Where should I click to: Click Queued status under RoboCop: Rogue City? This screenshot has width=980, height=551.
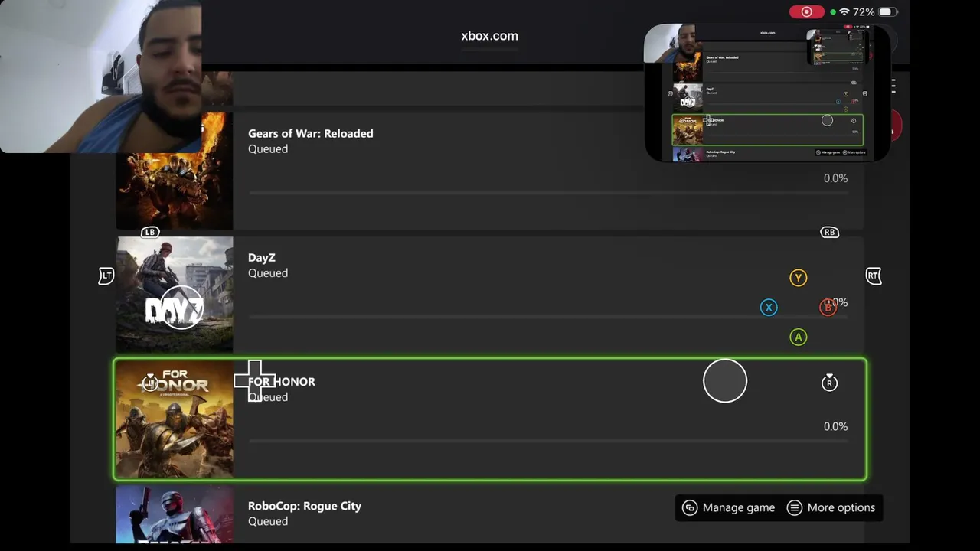tap(268, 521)
